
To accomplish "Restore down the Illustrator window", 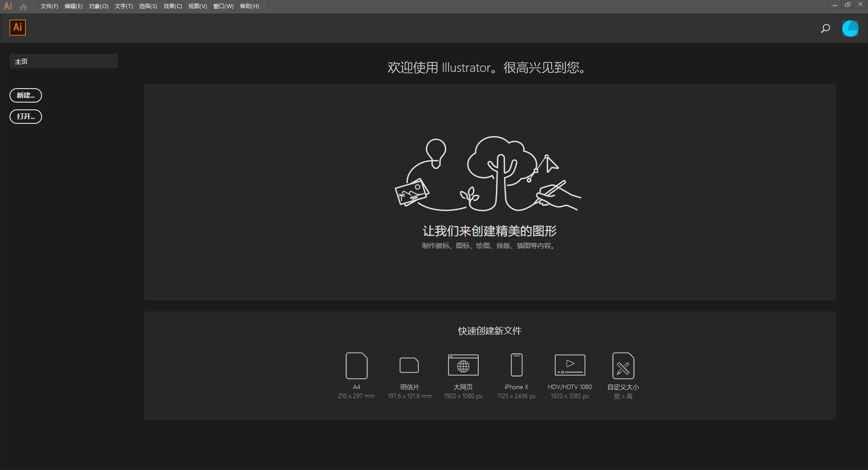I will (848, 5).
